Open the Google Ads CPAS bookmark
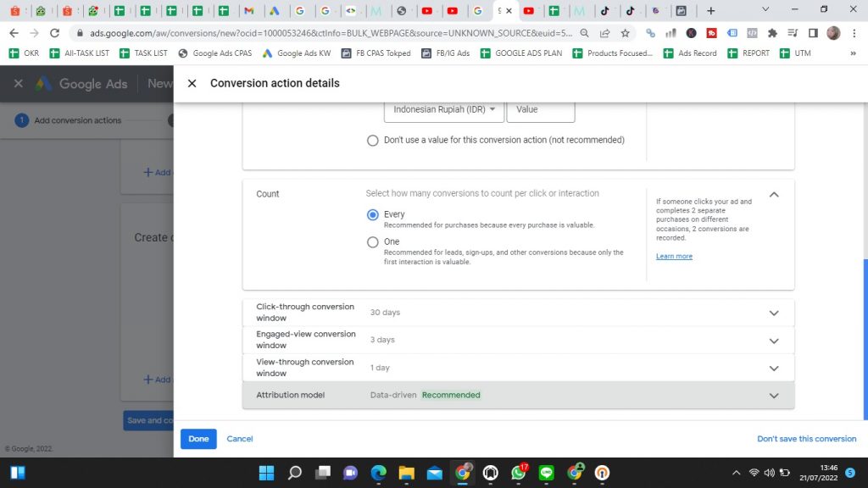This screenshot has height=488, width=868. [x=215, y=53]
